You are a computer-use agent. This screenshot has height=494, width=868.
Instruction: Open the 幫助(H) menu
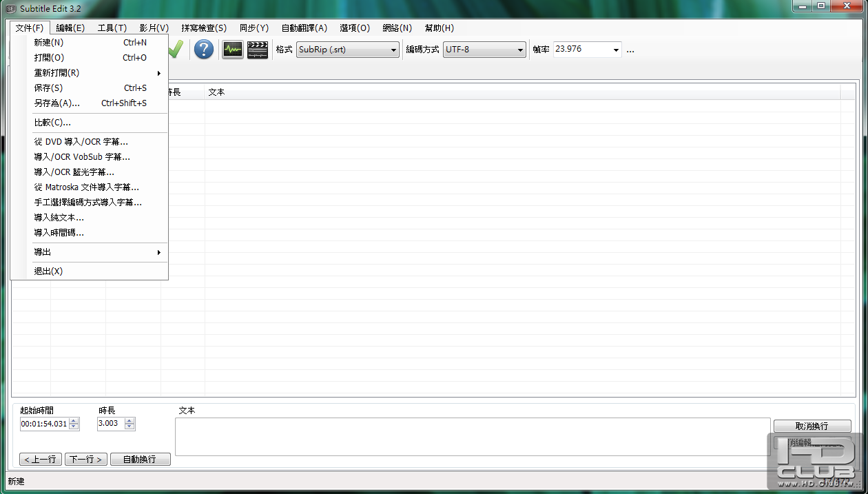[440, 28]
